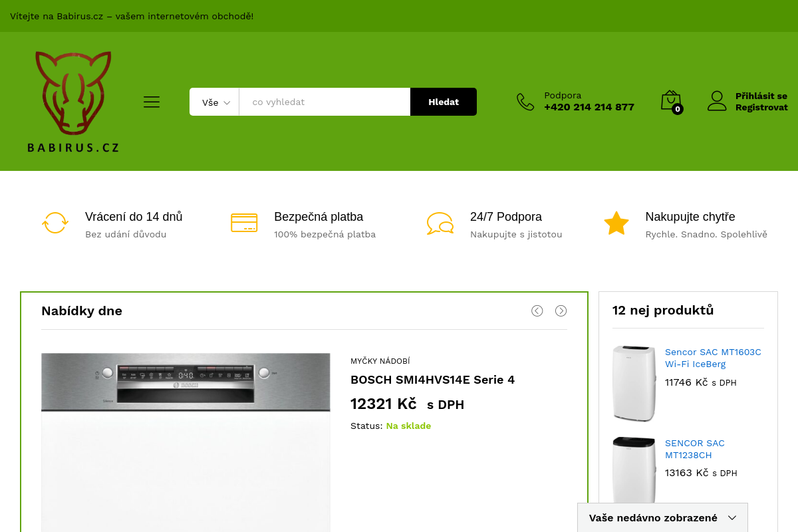Click the '12 nej produktů' heading
This screenshot has width=798, height=532.
tap(663, 310)
